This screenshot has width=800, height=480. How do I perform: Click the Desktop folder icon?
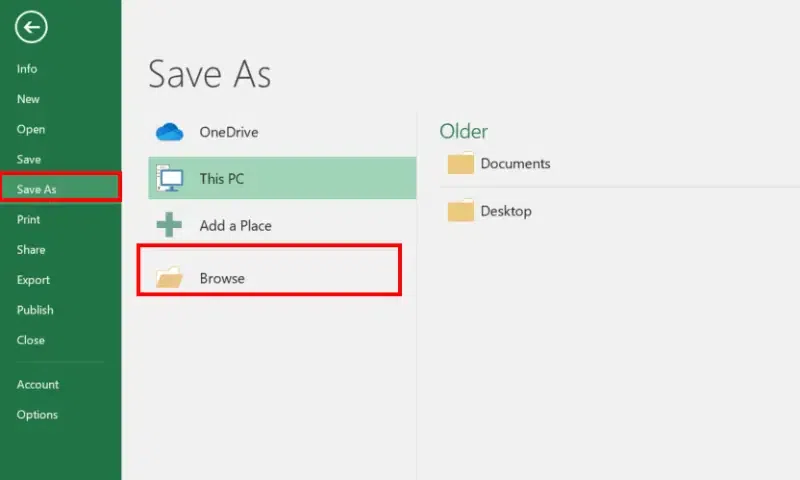pyautogui.click(x=461, y=211)
